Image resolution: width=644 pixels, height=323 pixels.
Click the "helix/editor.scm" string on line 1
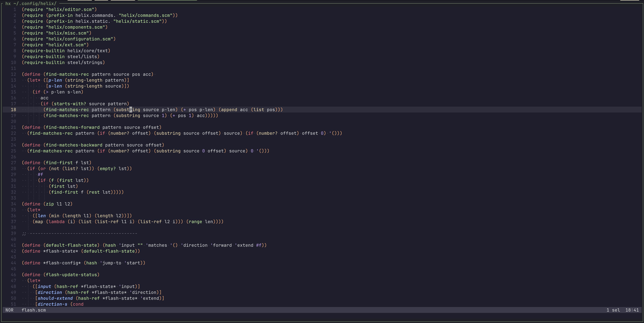tap(70, 9)
